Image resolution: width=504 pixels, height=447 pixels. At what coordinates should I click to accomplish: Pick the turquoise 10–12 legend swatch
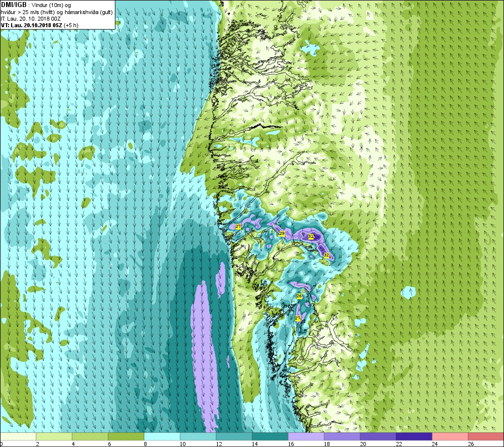(x=198, y=436)
